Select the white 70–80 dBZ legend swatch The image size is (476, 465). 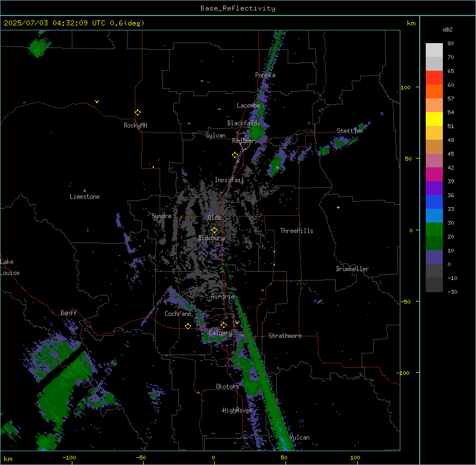434,50
